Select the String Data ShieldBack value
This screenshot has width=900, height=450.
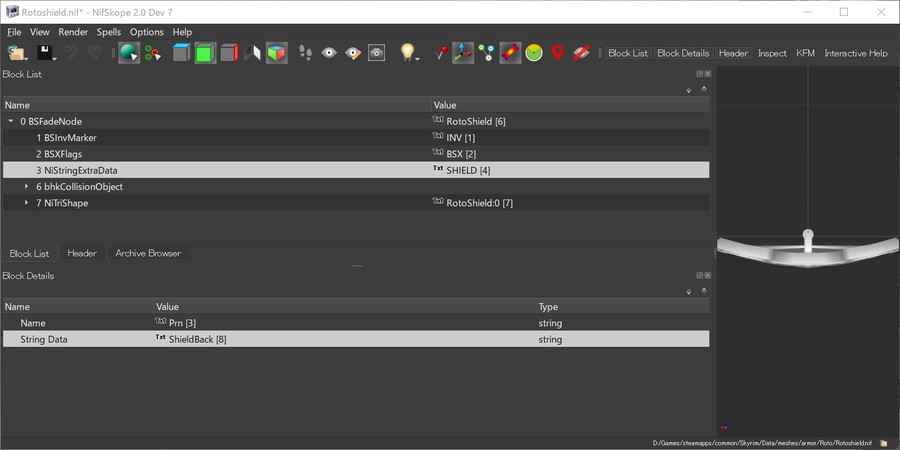[197, 340]
